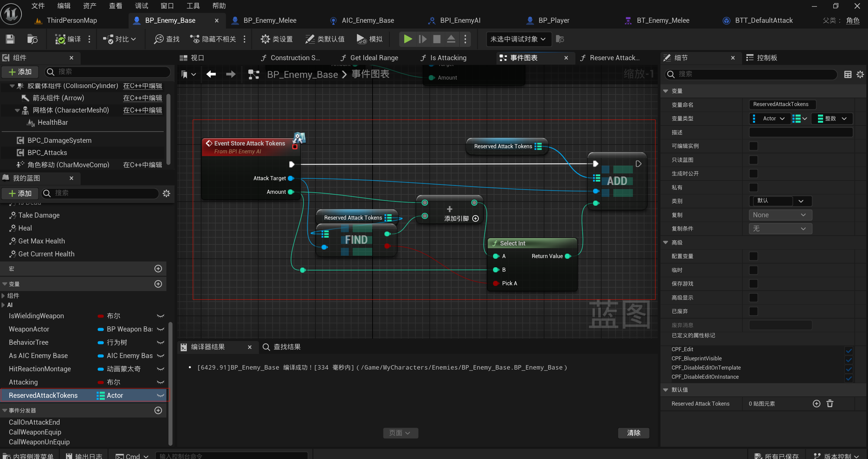Viewport: 868px width, 459px height.
Task: Click graph navigate back arrow
Action: pos(211,74)
